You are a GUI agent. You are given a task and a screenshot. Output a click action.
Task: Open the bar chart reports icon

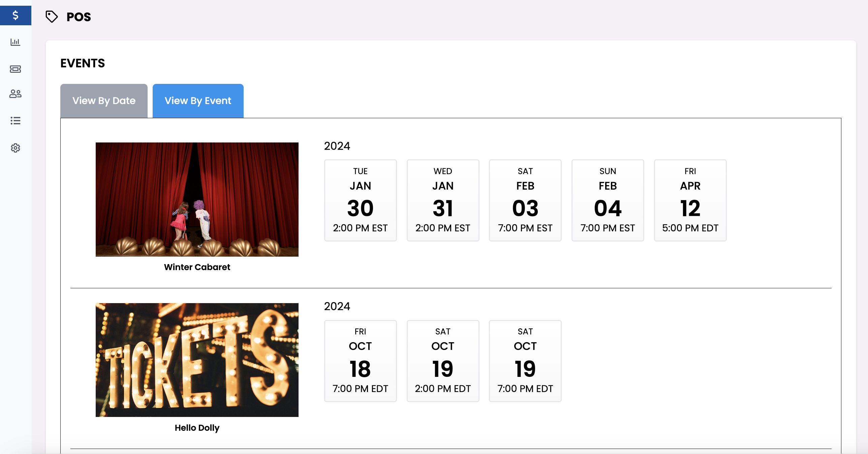(15, 42)
